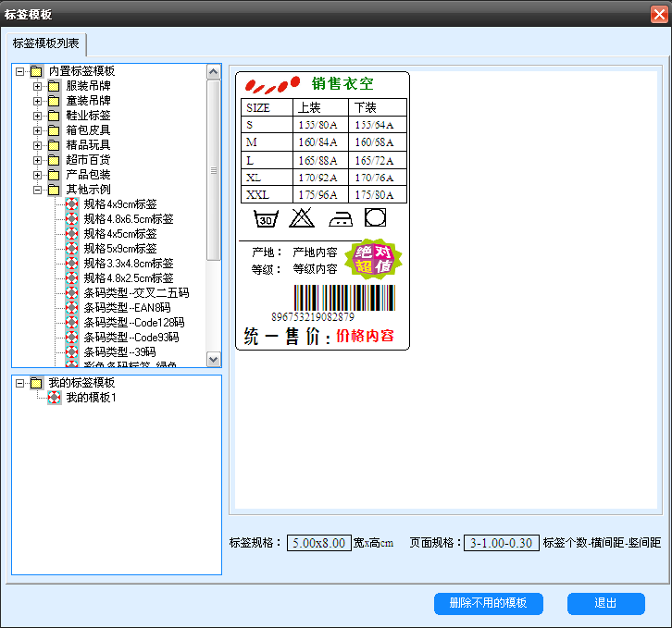
Task: Select 条码类型--Code93码 template entry
Action: (133, 338)
